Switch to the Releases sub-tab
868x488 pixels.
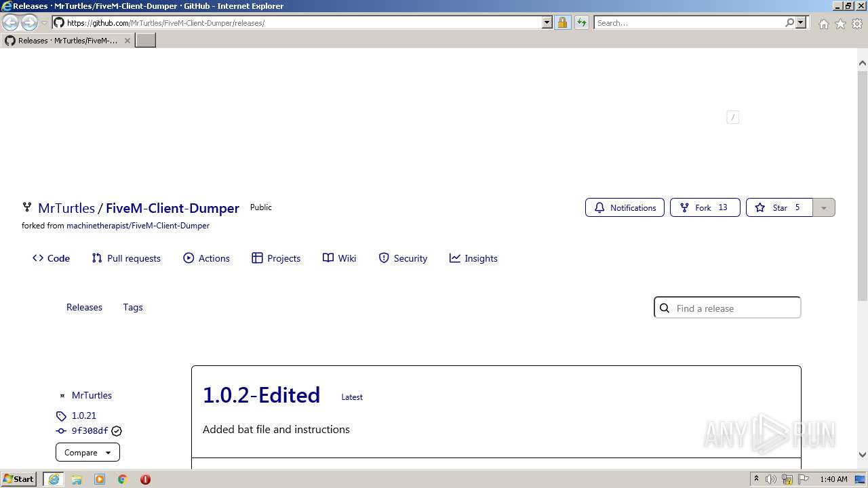point(84,307)
